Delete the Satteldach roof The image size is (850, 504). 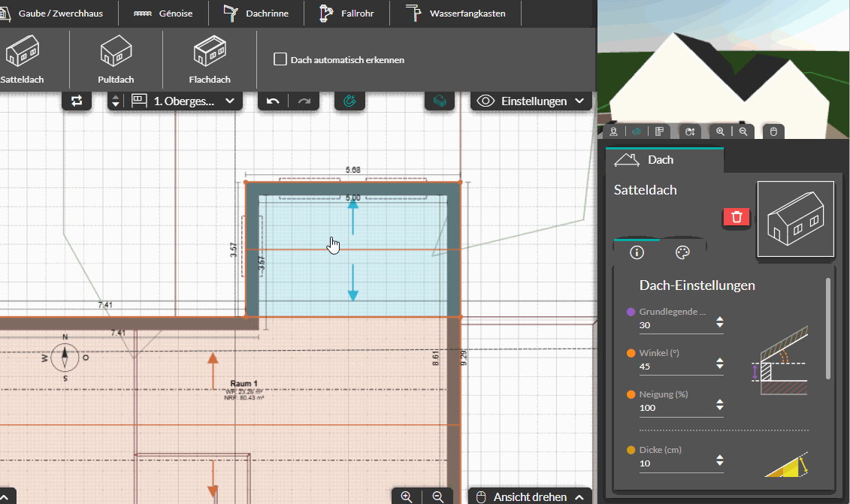pyautogui.click(x=737, y=217)
